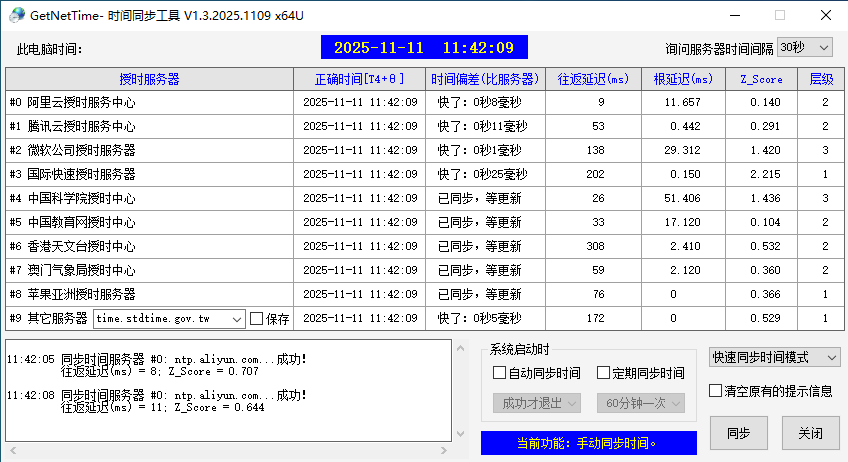Click the 正确时间[T4+θ] column header

(360, 80)
